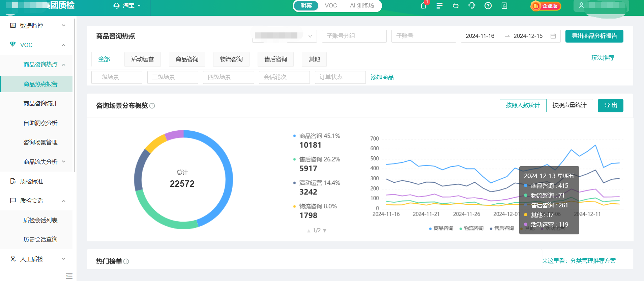Viewport: 644px width, 281px height.
Task: Click the 人工质检 person icon
Action: pyautogui.click(x=13, y=259)
